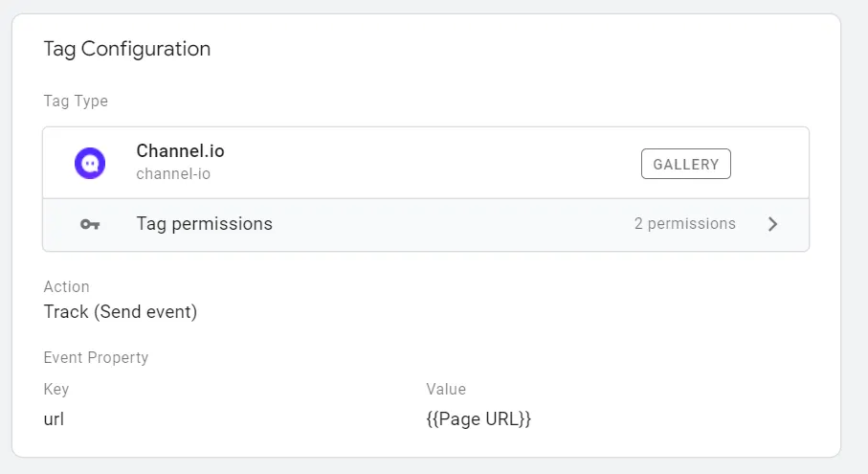The height and width of the screenshot is (474, 868).
Task: Click the key icon beside Tag permissions
Action: (x=90, y=224)
